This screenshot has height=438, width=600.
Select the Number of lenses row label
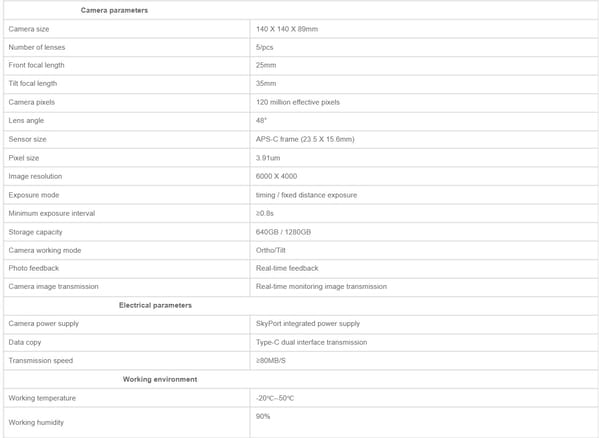(37, 47)
